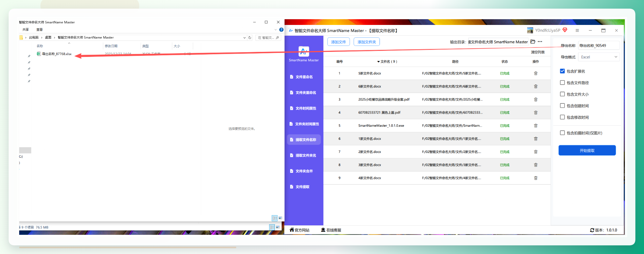644x254 pixels.
Task: Click Explorer search box
Action: click(x=268, y=38)
